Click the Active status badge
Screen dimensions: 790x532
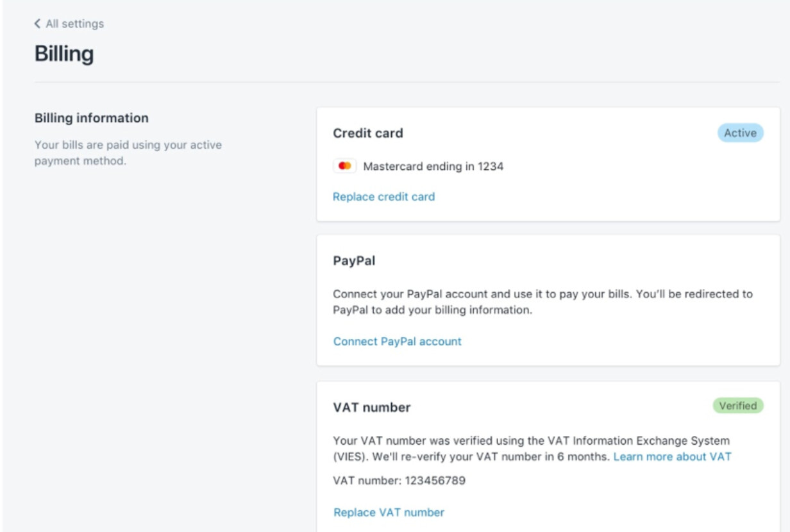[740, 133]
